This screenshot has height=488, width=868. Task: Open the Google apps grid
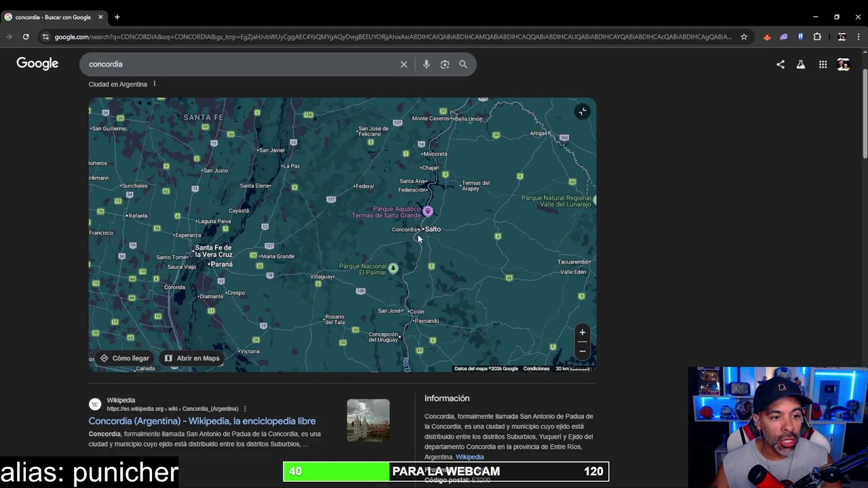click(x=823, y=64)
